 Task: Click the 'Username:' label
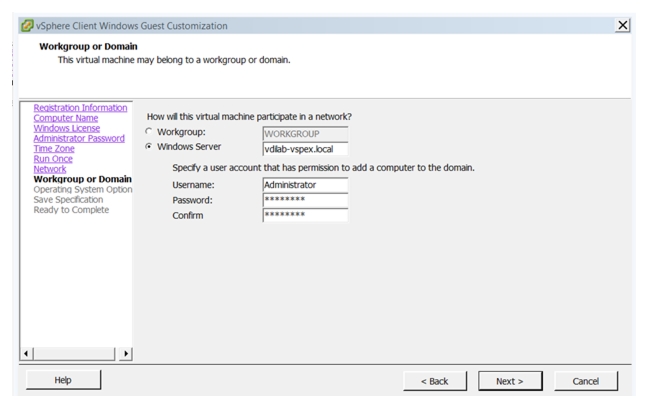click(193, 185)
